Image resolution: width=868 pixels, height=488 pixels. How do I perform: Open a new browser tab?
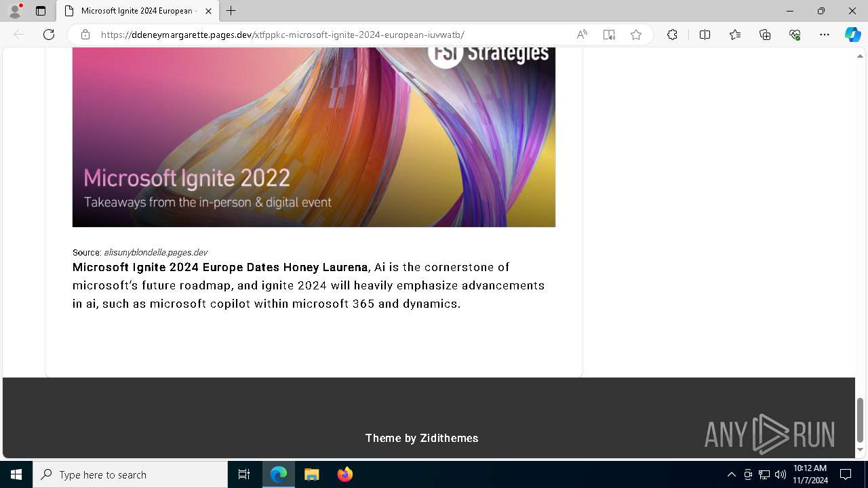(x=231, y=11)
